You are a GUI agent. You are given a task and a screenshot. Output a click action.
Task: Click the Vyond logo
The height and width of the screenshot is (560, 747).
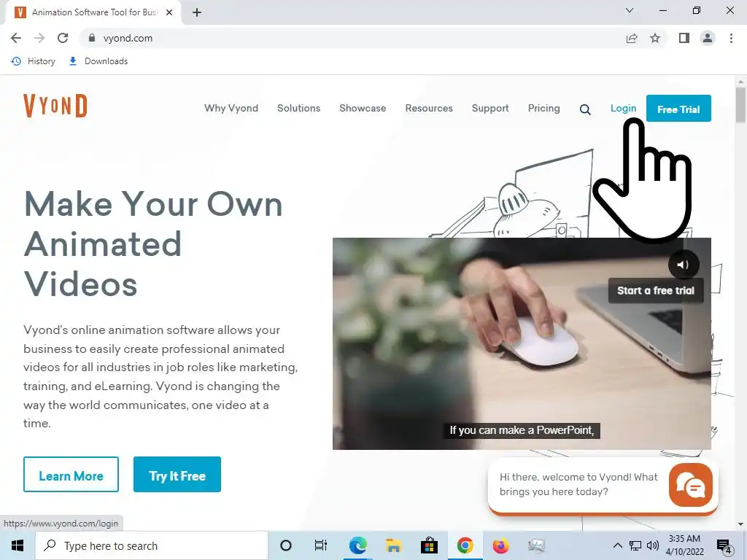(x=55, y=105)
